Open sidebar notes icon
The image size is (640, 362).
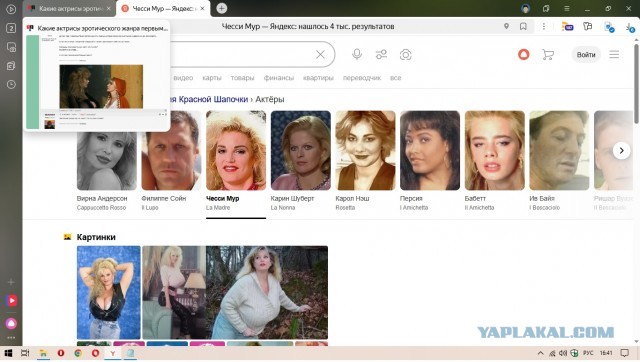click(11, 66)
